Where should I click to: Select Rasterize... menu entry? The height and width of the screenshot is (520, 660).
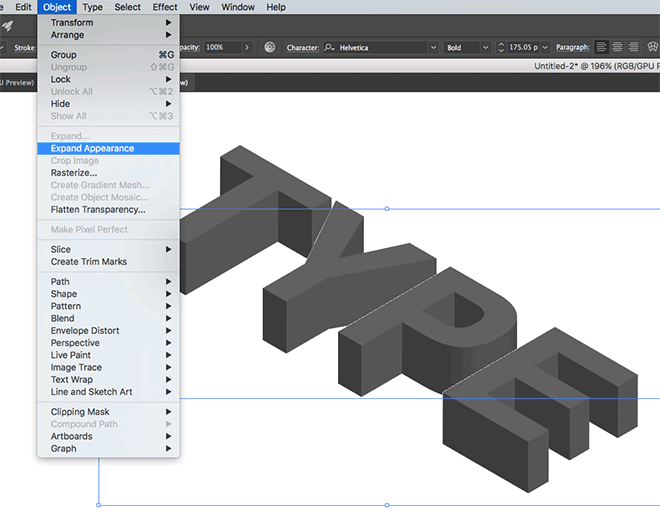pos(74,173)
